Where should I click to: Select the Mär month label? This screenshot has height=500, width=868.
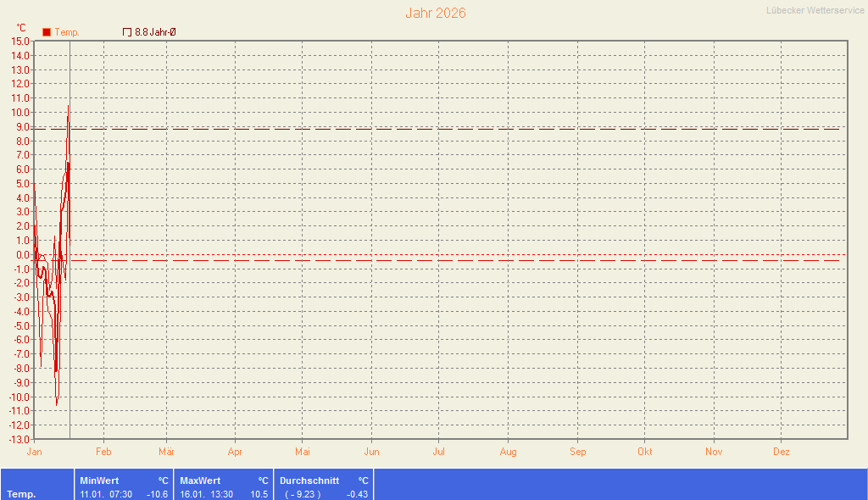(x=166, y=452)
